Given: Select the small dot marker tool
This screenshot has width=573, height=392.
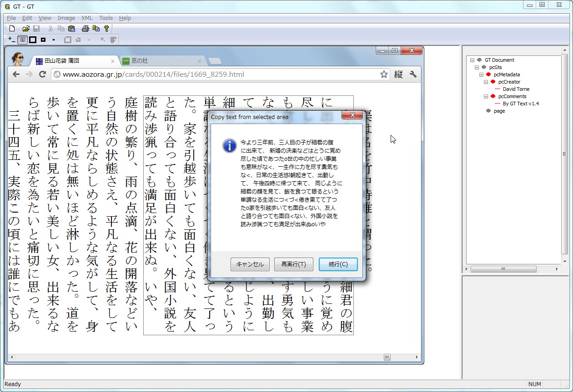Looking at the screenshot, I should (x=53, y=40).
